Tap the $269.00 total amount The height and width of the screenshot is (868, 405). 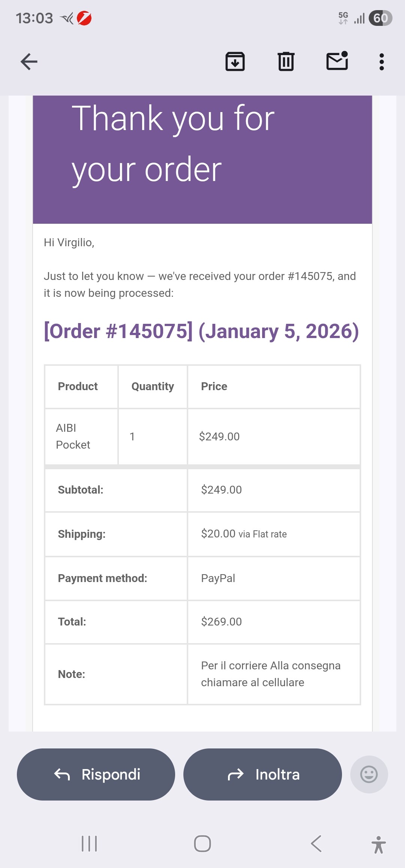point(221,622)
